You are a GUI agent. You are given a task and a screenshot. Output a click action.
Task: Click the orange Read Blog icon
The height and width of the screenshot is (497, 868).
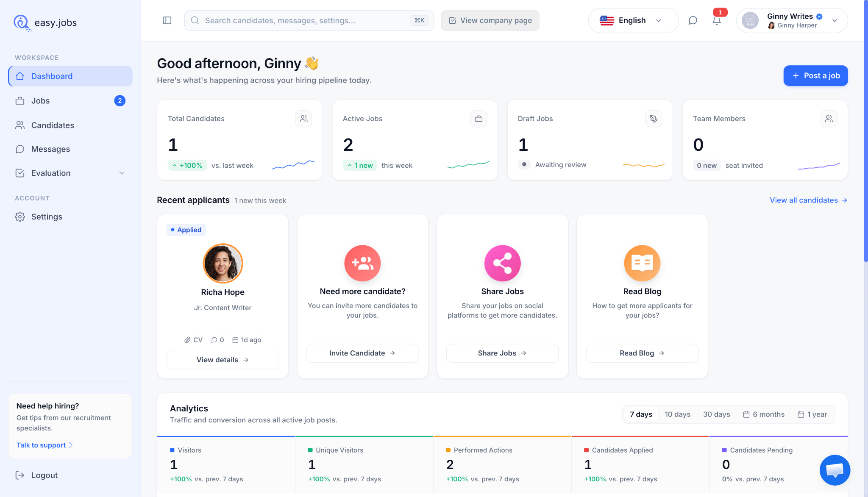[x=642, y=263]
